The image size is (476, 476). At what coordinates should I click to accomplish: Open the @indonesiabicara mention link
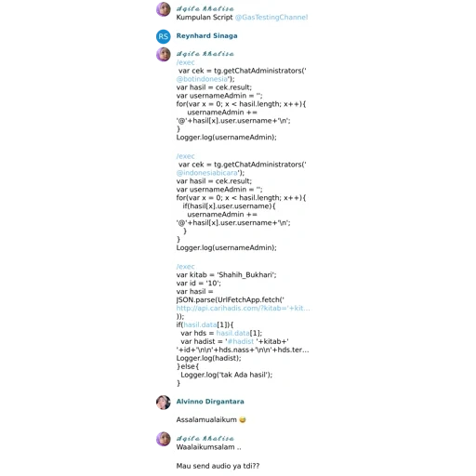point(206,173)
